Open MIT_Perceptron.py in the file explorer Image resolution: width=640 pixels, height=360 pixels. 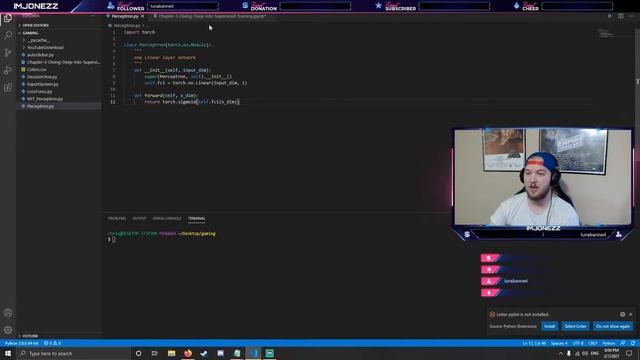point(59,99)
